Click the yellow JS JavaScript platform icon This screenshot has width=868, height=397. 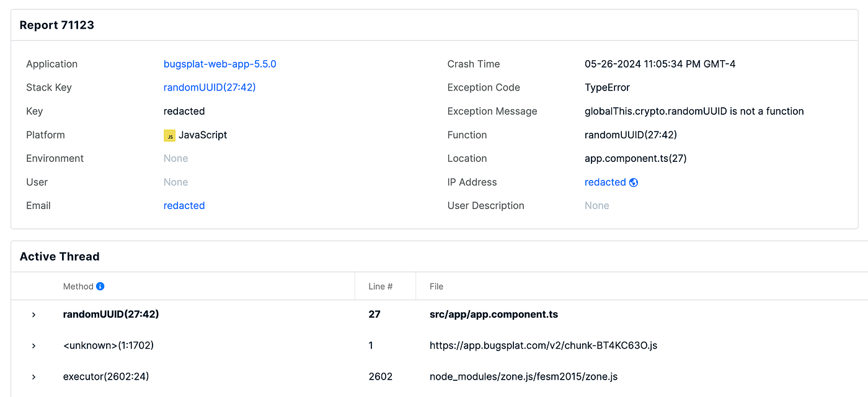pyautogui.click(x=169, y=135)
